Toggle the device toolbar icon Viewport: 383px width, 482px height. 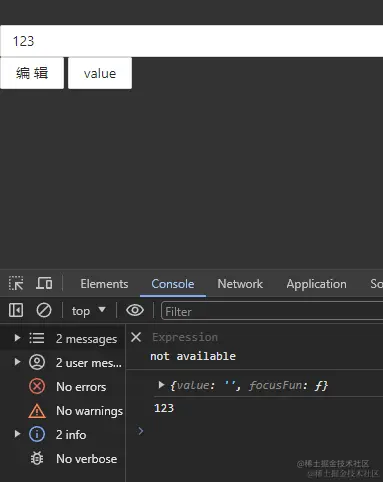(44, 284)
